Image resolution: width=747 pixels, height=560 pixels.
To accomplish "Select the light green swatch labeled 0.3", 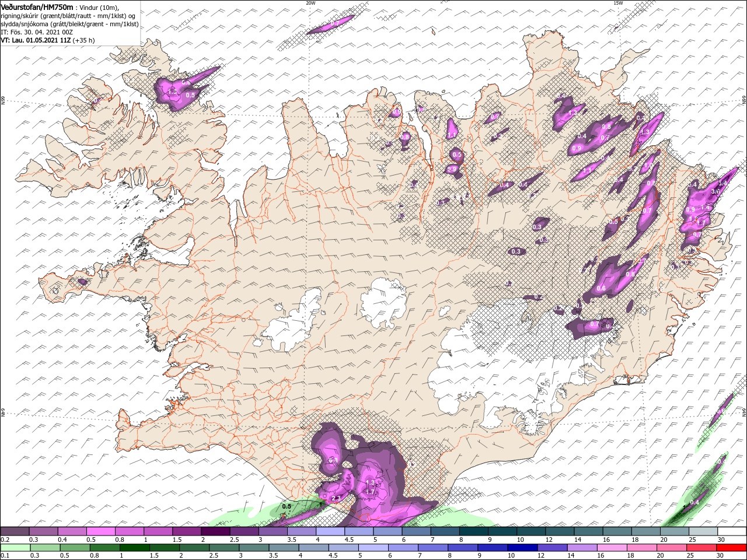I will click(x=44, y=547).
